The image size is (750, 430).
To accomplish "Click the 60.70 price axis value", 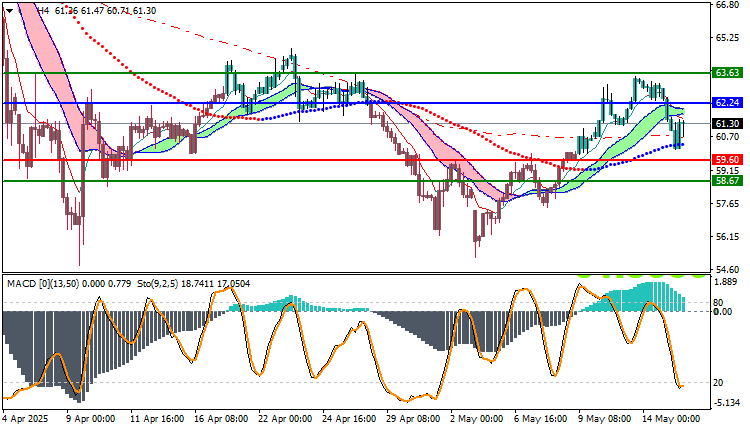I will coord(727,137).
